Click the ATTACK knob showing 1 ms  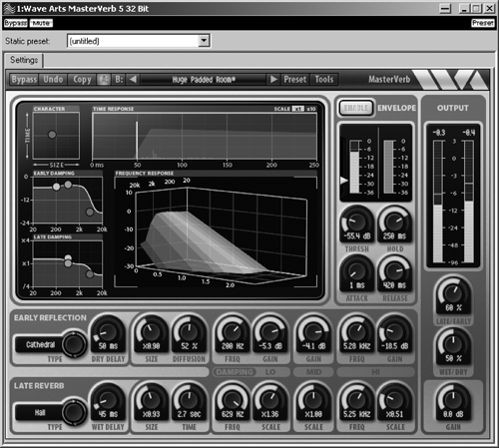[357, 271]
